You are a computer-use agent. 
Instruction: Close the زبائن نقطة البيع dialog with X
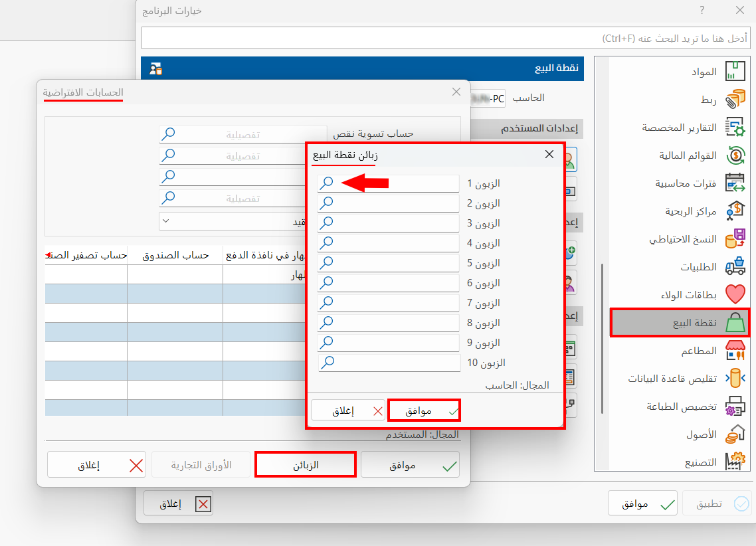549,154
